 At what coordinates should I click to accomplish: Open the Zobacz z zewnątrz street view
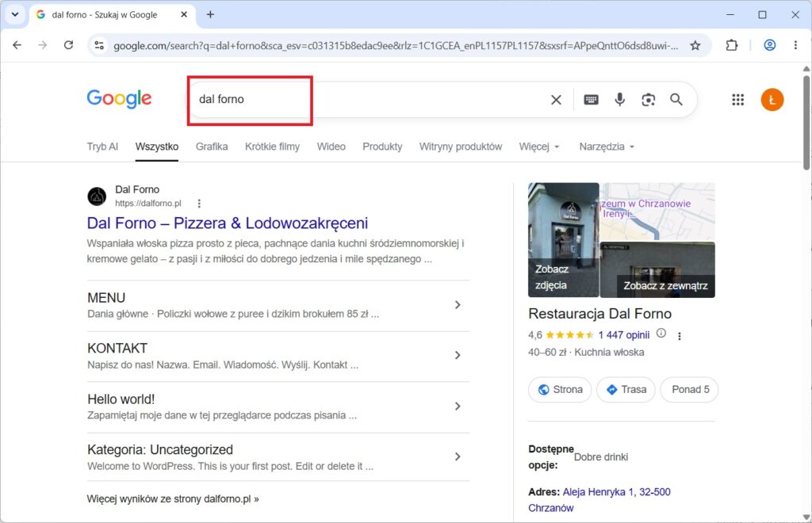click(x=657, y=269)
